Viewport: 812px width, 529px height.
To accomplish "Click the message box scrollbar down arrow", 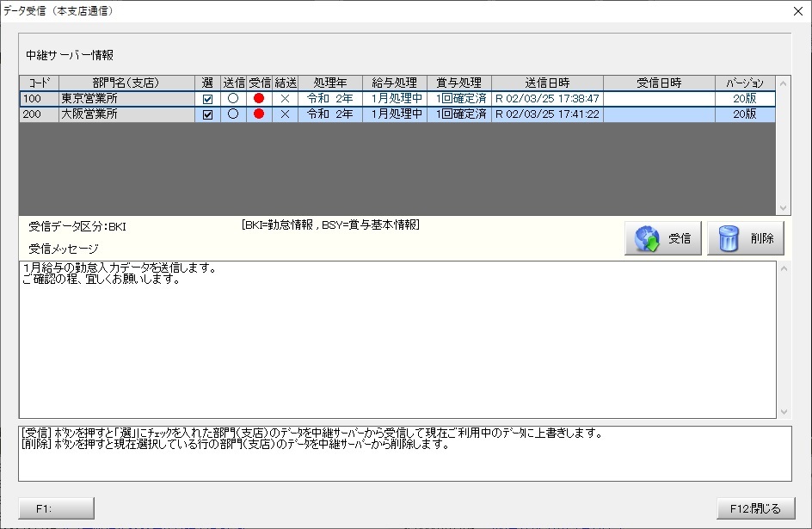I will point(784,411).
